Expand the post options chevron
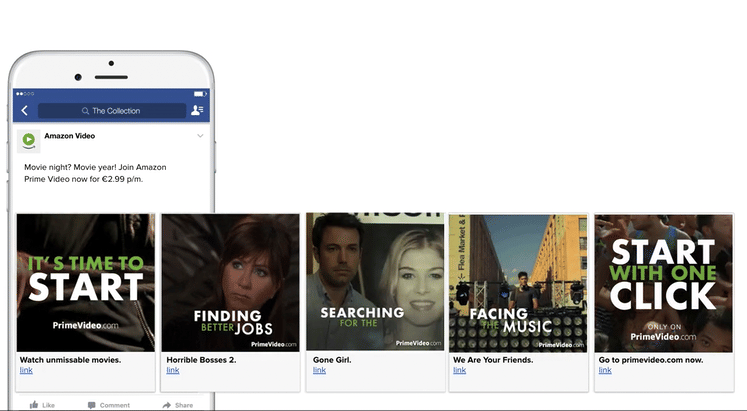This screenshot has width=747, height=411. [200, 136]
